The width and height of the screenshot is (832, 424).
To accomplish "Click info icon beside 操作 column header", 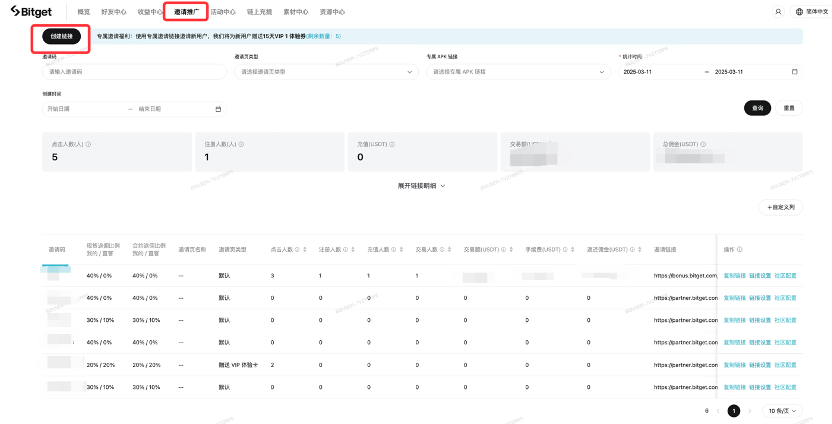I will pos(740,249).
